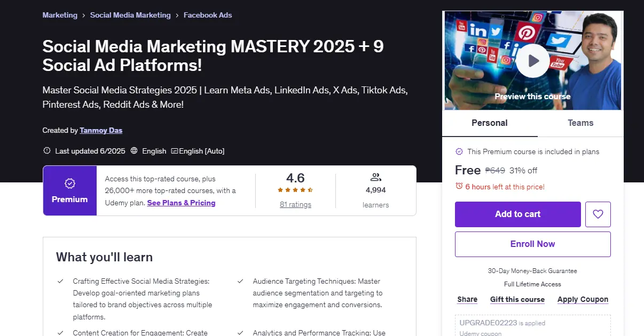Click checkmark beside Audience Targeting Techniques
The width and height of the screenshot is (644, 336).
(240, 281)
